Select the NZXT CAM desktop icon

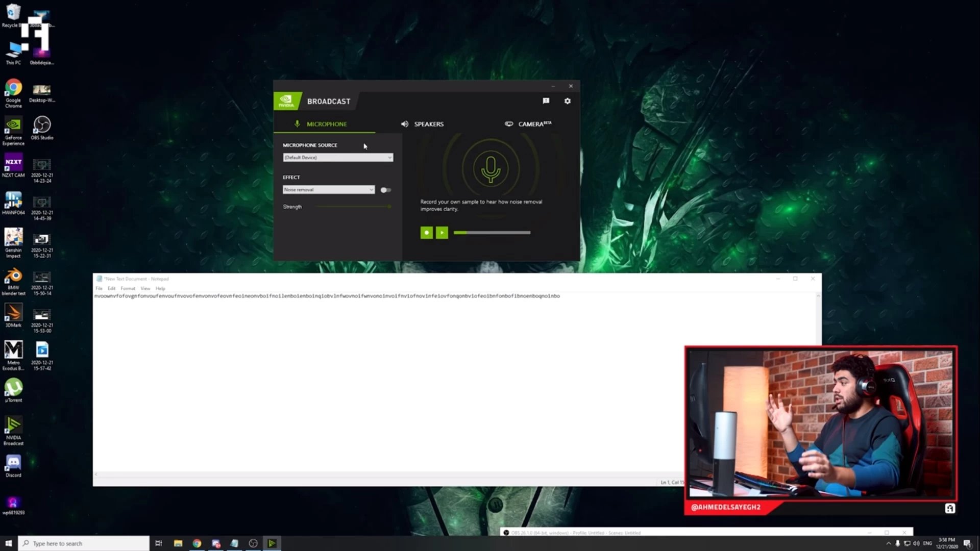[x=13, y=165]
